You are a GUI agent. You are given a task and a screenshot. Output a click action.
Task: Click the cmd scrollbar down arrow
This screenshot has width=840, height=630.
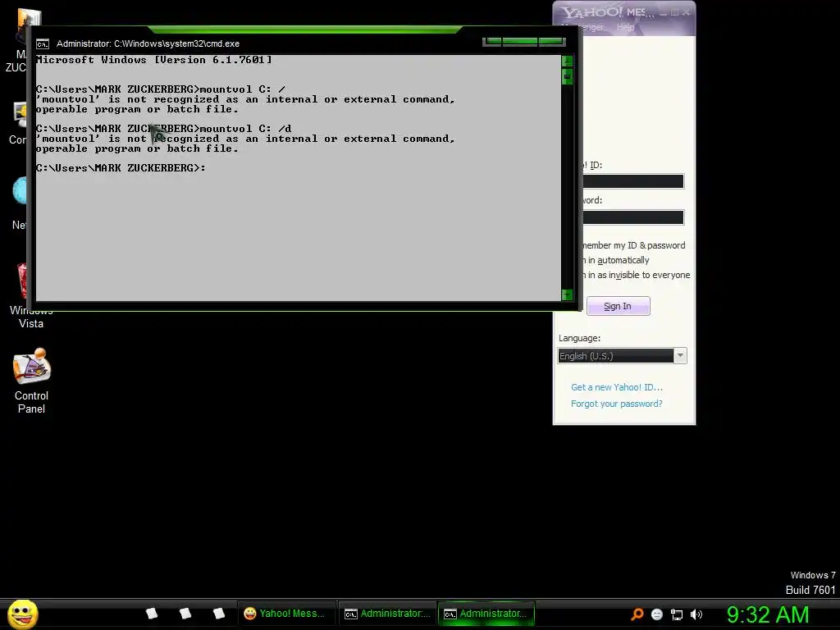pos(567,294)
